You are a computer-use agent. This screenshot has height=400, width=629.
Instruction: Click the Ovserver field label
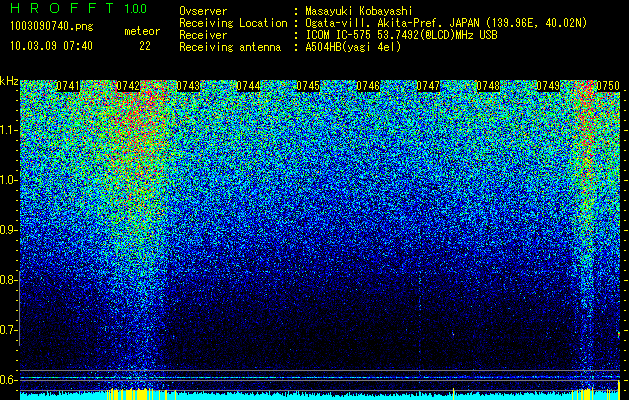(x=203, y=11)
